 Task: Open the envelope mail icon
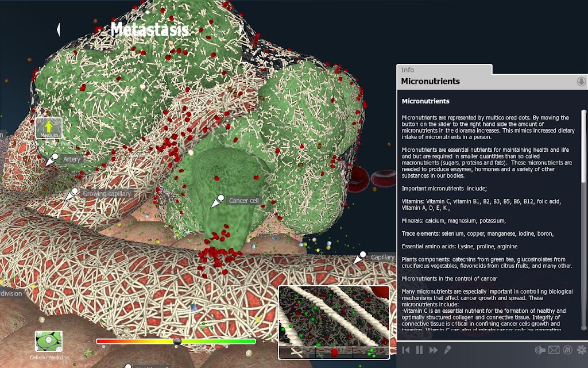[554, 350]
